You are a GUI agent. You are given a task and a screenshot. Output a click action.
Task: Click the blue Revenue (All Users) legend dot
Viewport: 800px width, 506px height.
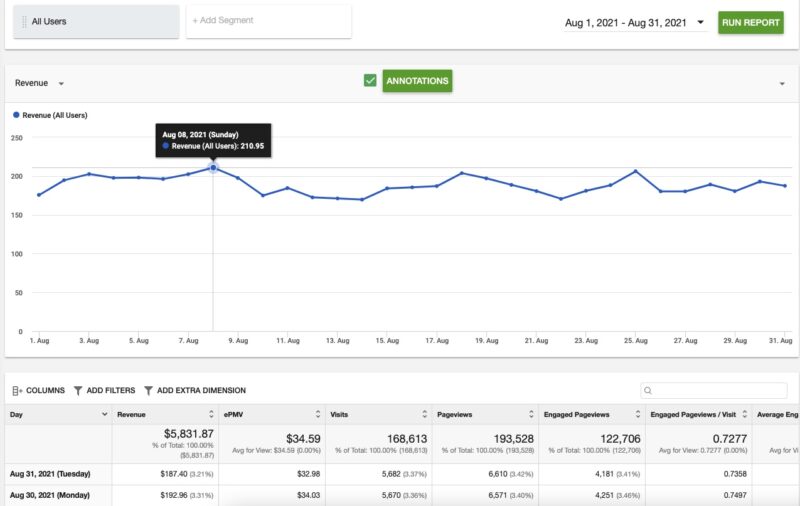(16, 115)
